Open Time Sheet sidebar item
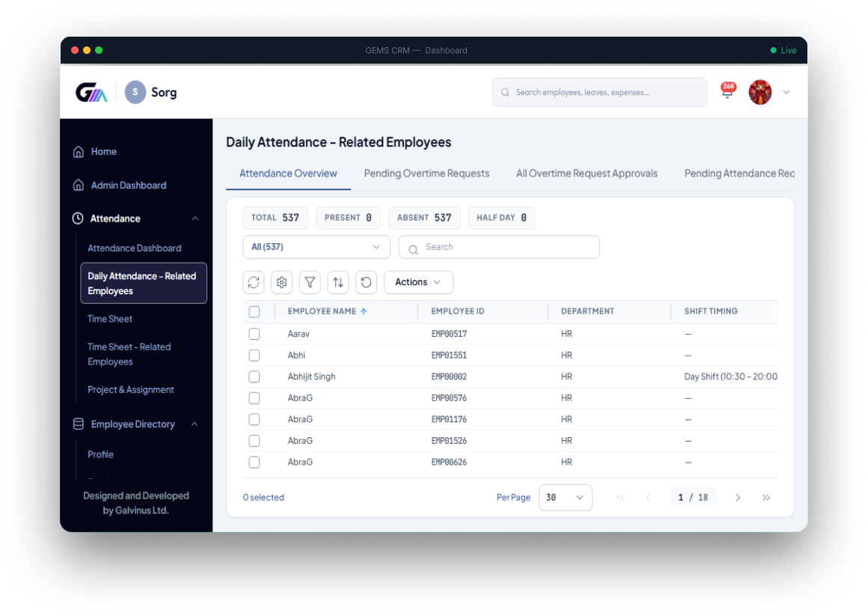 [x=109, y=319]
